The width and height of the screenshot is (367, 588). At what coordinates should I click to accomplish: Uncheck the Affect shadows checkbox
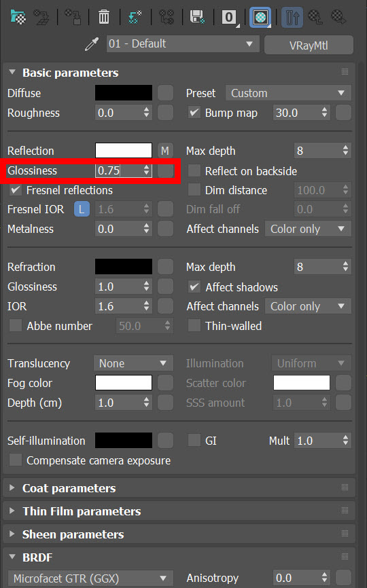(194, 287)
